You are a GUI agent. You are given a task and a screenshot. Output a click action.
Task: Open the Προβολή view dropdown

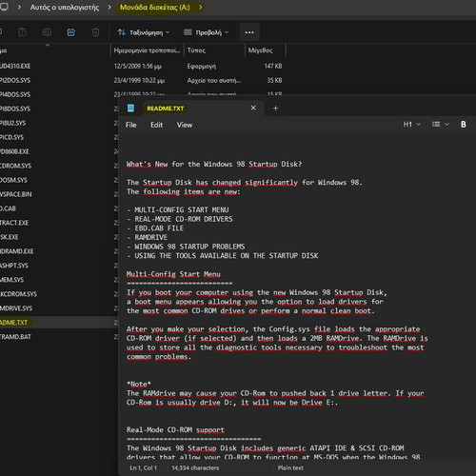click(206, 32)
